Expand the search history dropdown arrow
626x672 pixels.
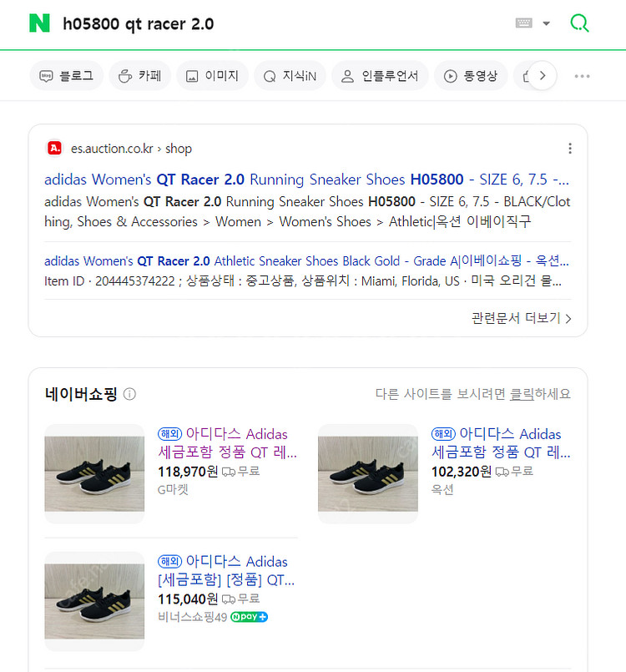[x=547, y=23]
